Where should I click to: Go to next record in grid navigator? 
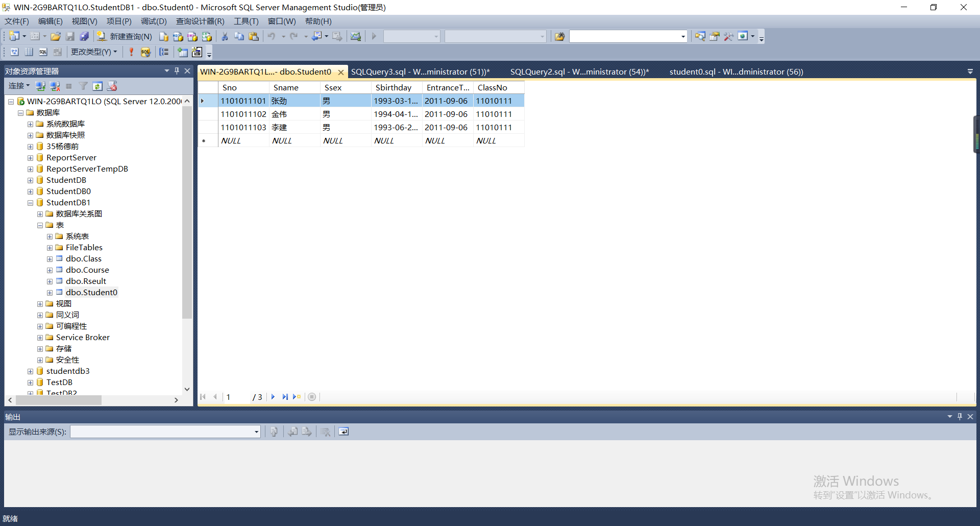pyautogui.click(x=273, y=397)
